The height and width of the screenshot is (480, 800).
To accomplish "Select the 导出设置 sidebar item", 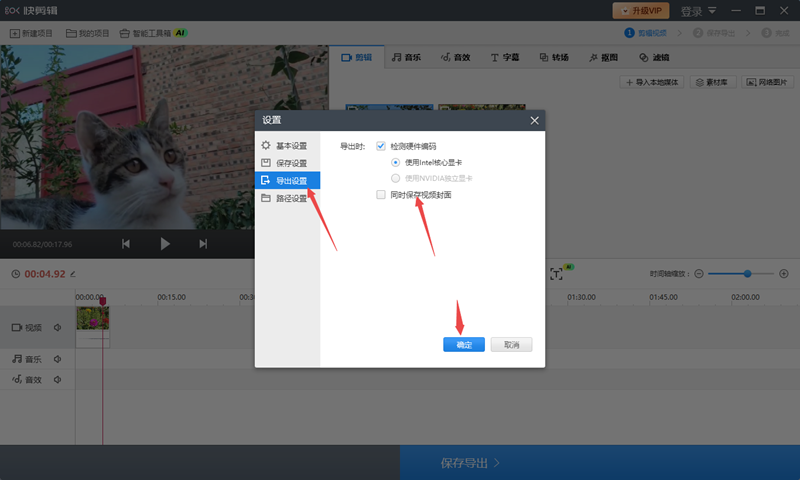I will tap(287, 180).
